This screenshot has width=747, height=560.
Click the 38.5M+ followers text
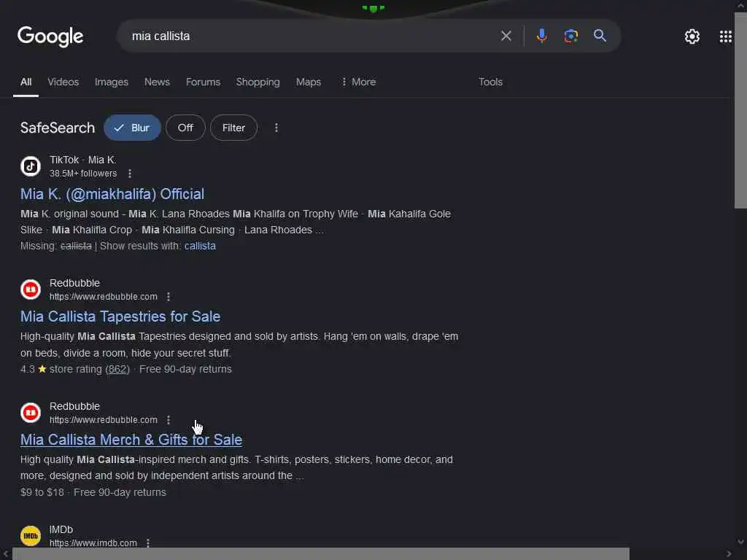point(83,174)
